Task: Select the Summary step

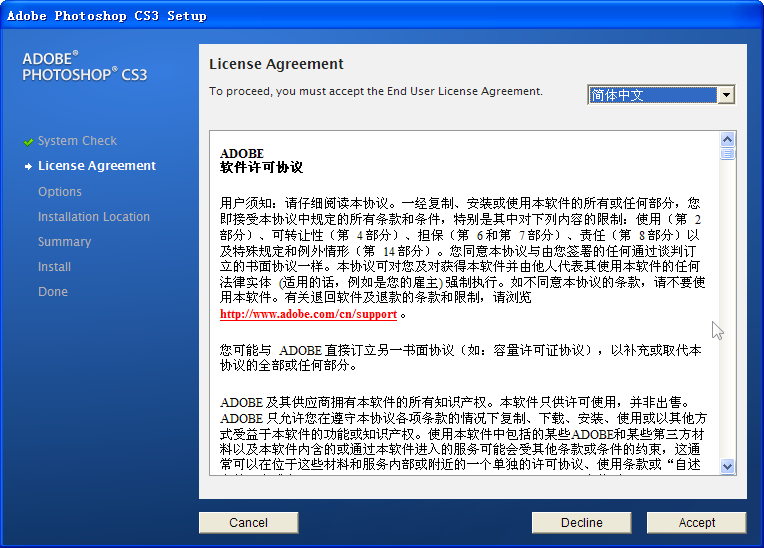Action: (x=65, y=242)
